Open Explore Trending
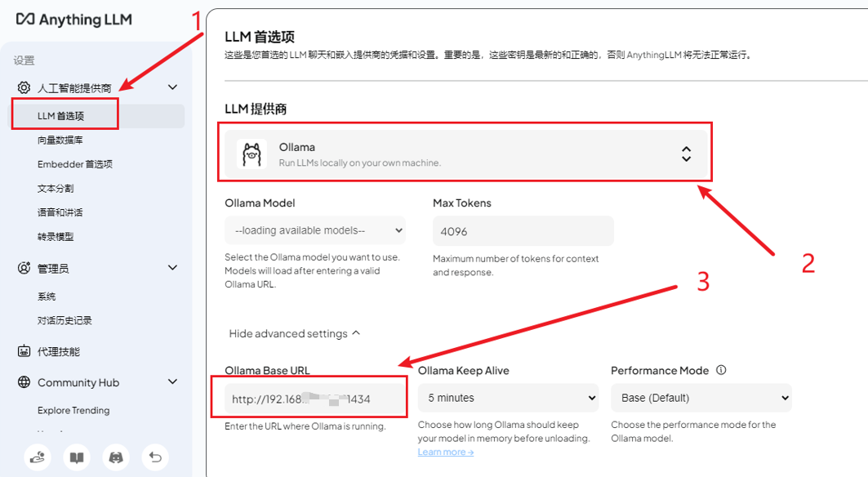The height and width of the screenshot is (477, 868). pos(73,411)
